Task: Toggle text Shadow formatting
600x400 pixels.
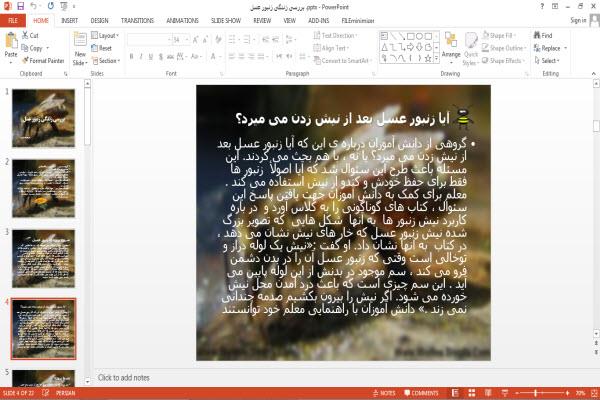Action: (x=160, y=57)
